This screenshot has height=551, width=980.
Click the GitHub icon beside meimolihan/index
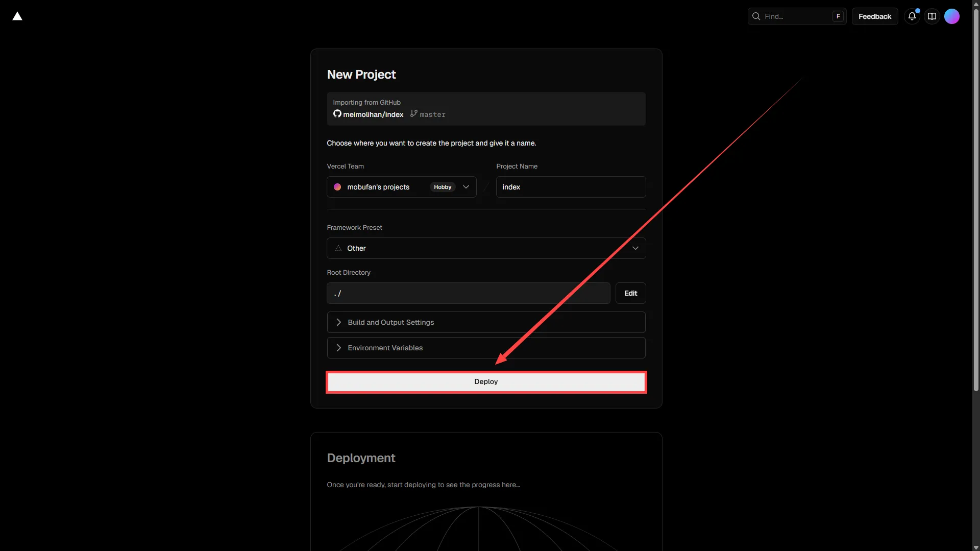[337, 114]
